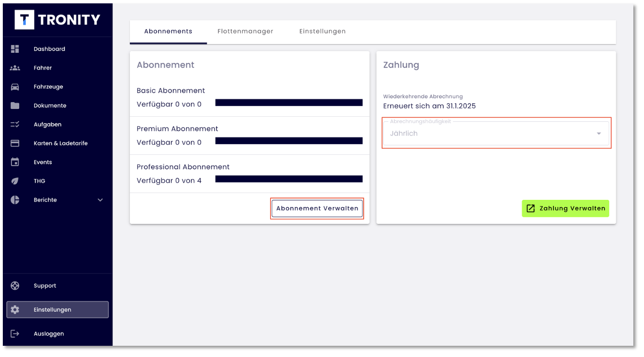
Task: Click the Dashboard grid icon in sidebar
Action: coord(15,49)
